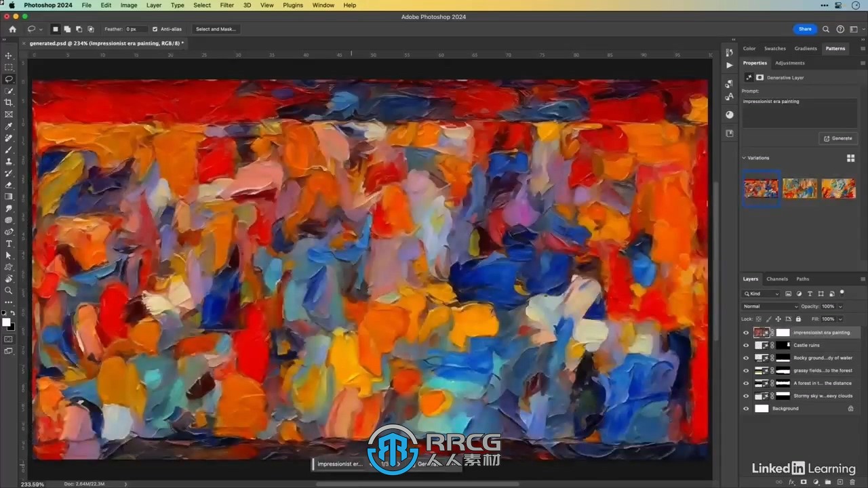Hide the Stormy sky layer

[746, 396]
